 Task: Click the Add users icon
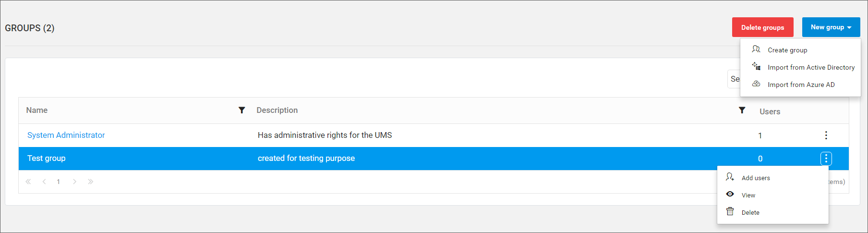tap(730, 177)
